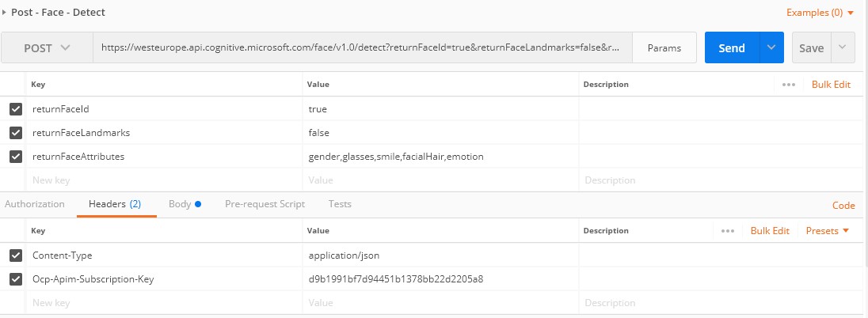Open the POST method dropdown
The height and width of the screenshot is (318, 868).
pyautogui.click(x=48, y=47)
